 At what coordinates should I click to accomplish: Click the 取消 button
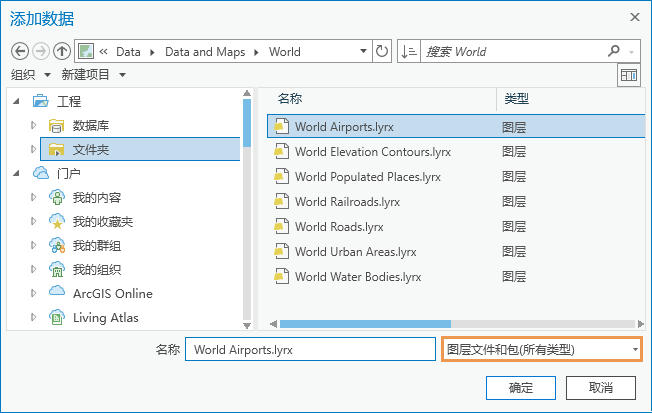pos(600,388)
